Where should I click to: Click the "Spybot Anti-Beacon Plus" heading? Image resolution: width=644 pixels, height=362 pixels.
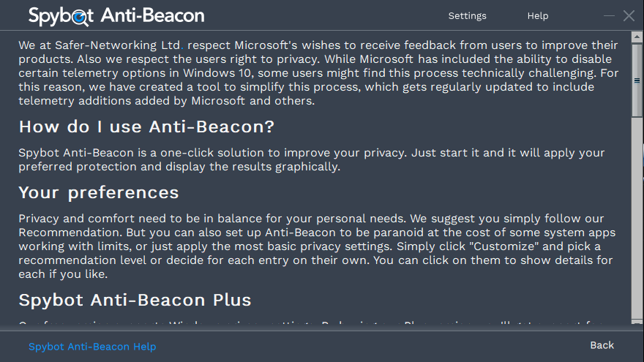[135, 300]
